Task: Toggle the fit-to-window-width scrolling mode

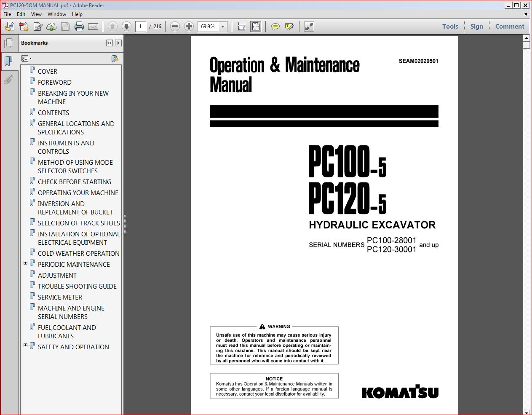Action: [x=242, y=27]
